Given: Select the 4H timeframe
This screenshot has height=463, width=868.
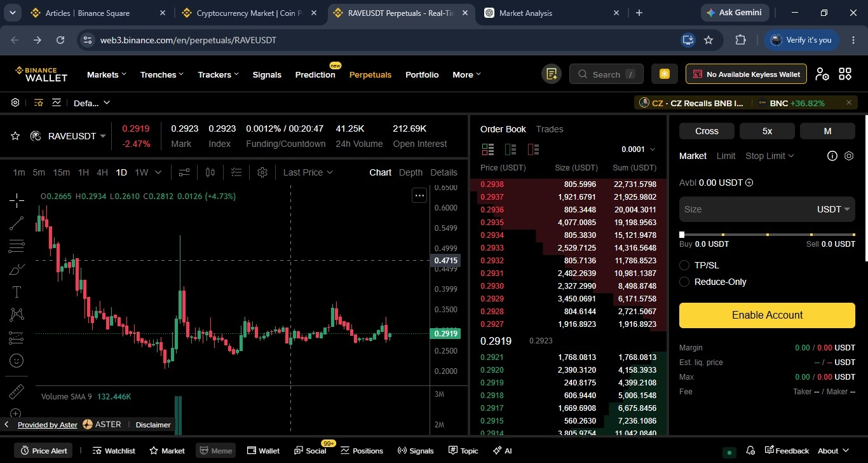Looking at the screenshot, I should tap(102, 172).
